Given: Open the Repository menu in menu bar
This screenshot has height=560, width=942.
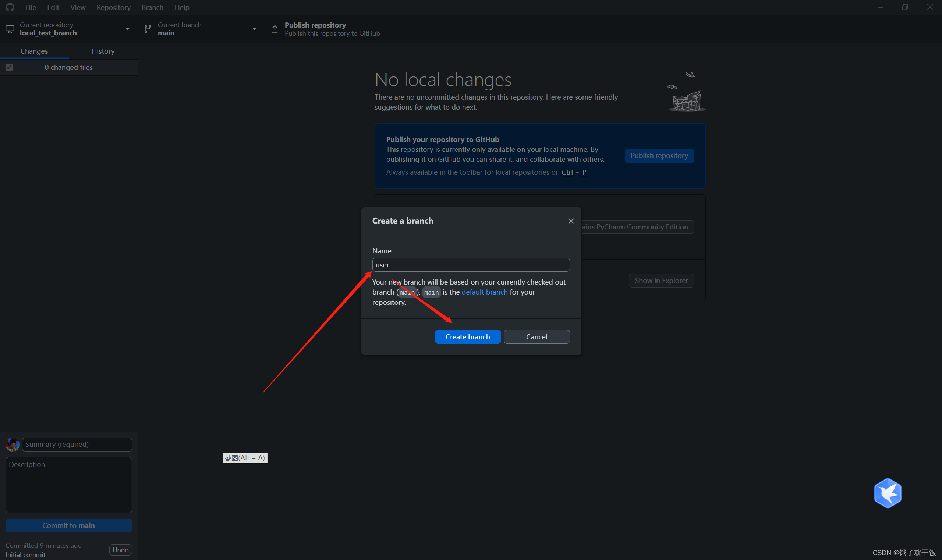Looking at the screenshot, I should pyautogui.click(x=113, y=7).
